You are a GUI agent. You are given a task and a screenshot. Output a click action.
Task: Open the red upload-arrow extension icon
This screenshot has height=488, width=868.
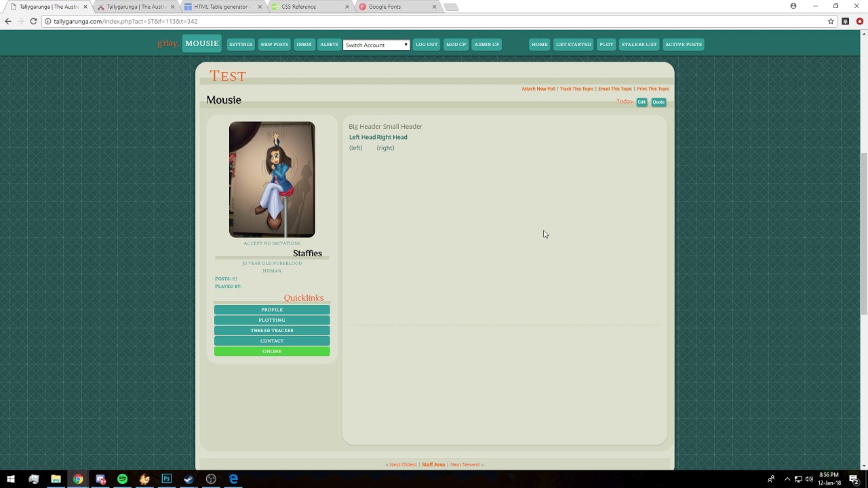pos(860,21)
